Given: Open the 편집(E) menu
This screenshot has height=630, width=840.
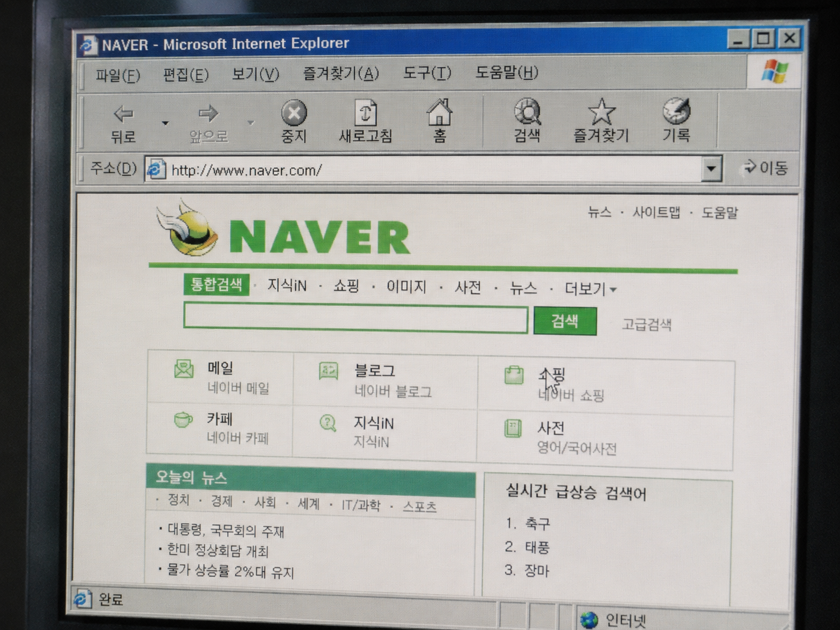Looking at the screenshot, I should [x=186, y=75].
